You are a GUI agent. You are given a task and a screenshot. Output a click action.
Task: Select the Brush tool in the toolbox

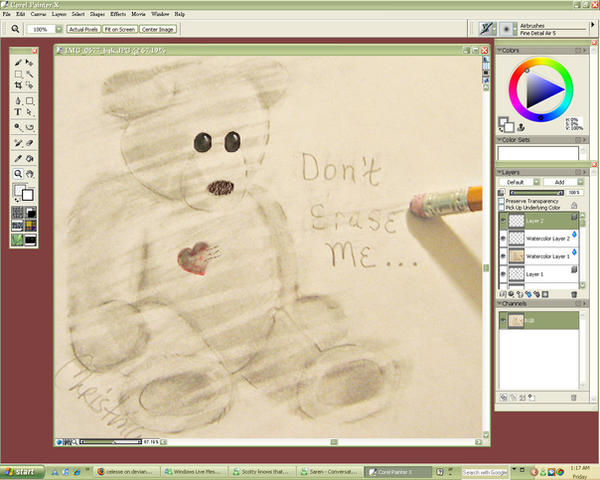click(x=18, y=62)
